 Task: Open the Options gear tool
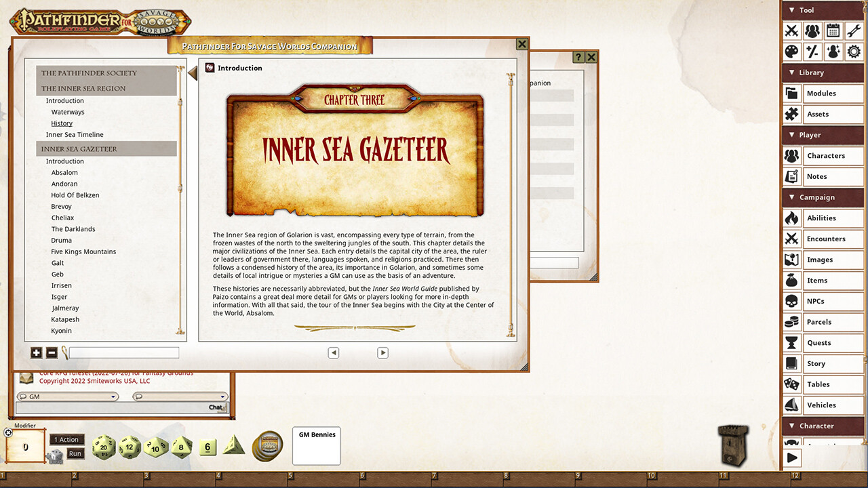(x=854, y=52)
